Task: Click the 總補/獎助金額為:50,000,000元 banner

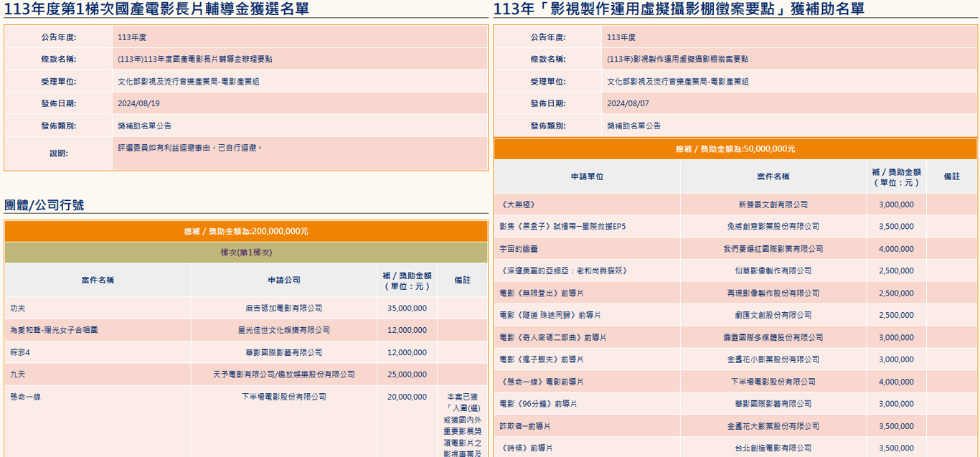Action: click(x=735, y=149)
